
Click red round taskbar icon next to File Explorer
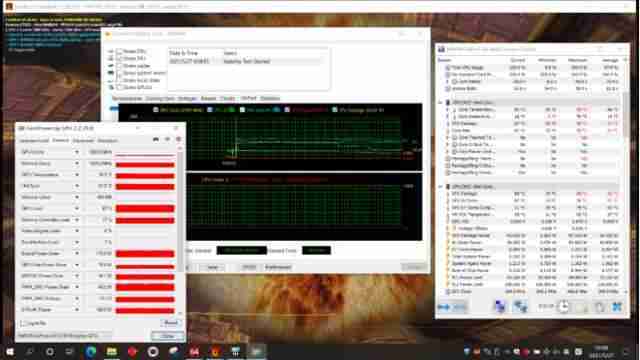(132, 351)
